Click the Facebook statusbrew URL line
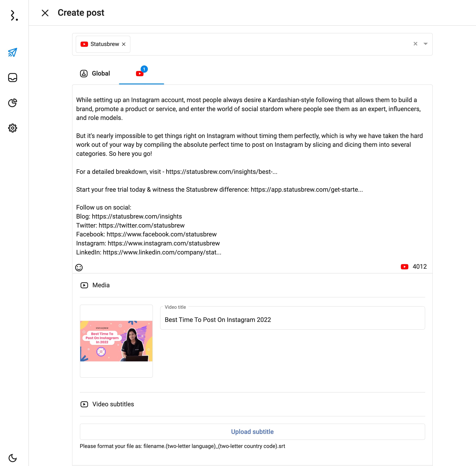This screenshot has height=466, width=476. pyautogui.click(x=146, y=234)
